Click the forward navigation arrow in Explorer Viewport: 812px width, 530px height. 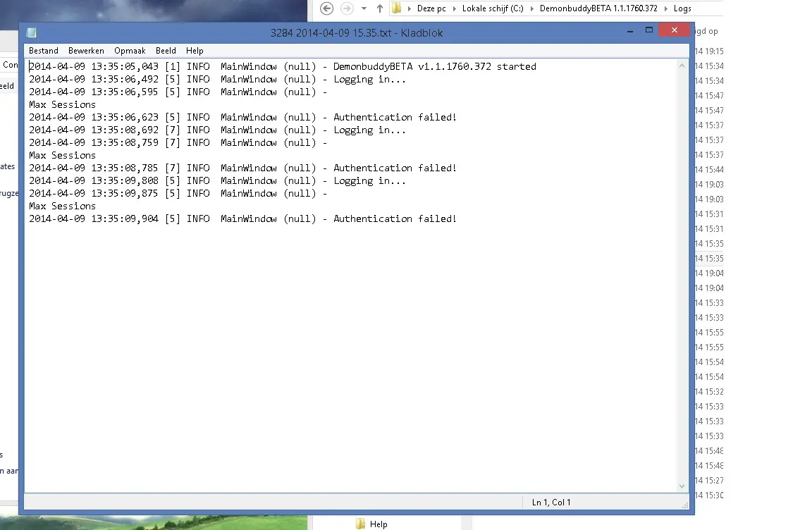tap(346, 8)
